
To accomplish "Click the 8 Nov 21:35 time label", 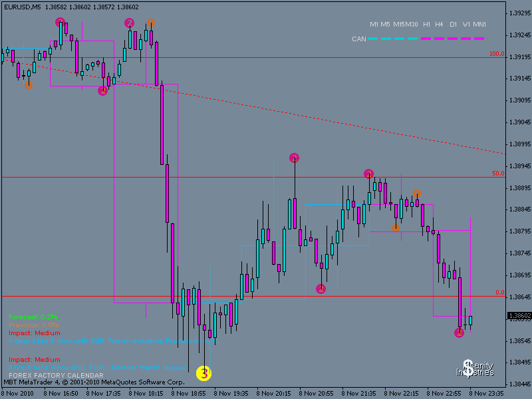I will click(358, 394).
